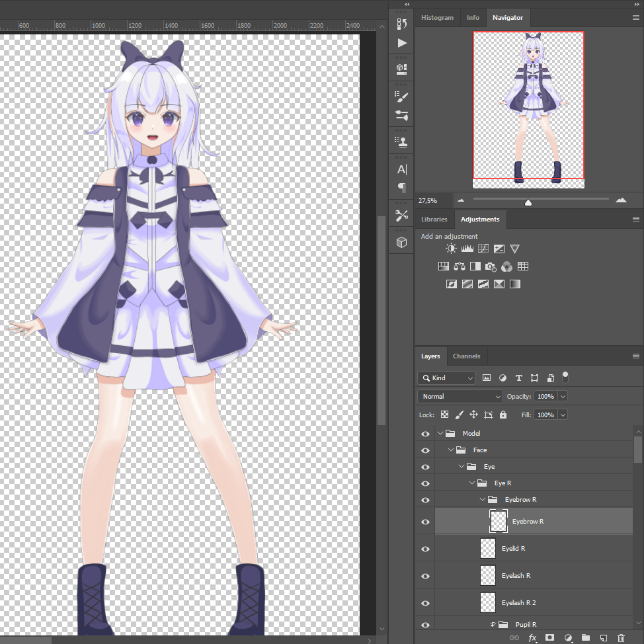Add a Color Balance adjustment
644x644 pixels.
pos(460,266)
